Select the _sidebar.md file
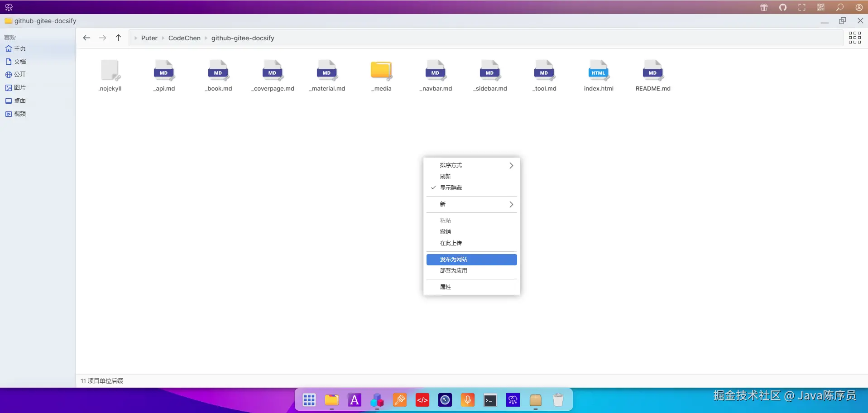 point(490,76)
